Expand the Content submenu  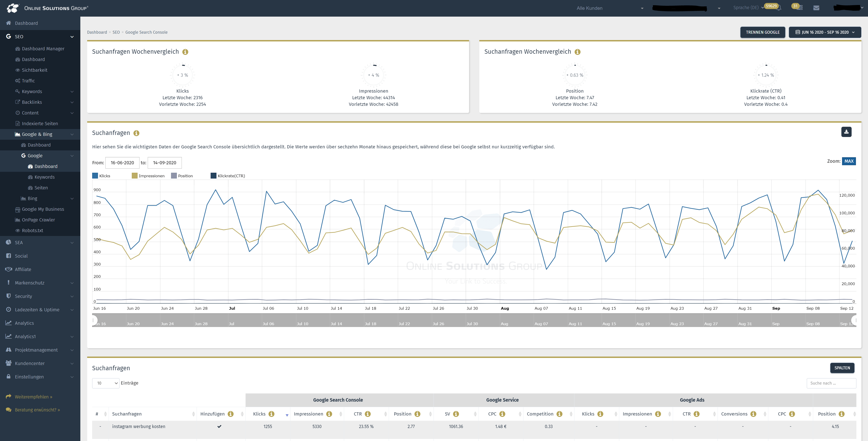72,113
